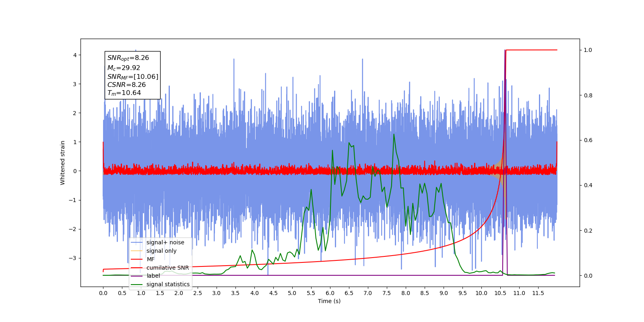The width and height of the screenshot is (644, 322).
Task: Click the 8.0 time axis tick label
Action: pos(406,293)
